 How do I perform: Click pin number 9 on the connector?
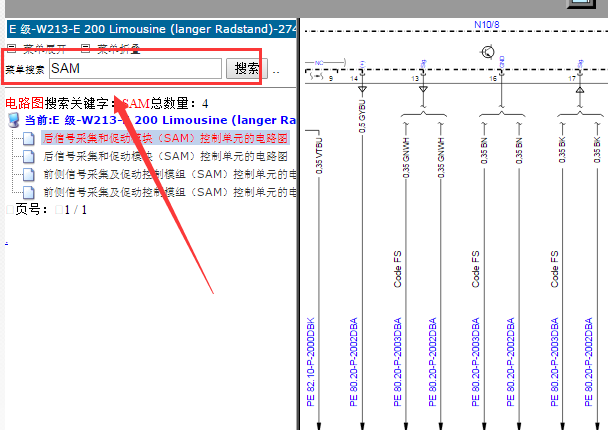(331, 79)
